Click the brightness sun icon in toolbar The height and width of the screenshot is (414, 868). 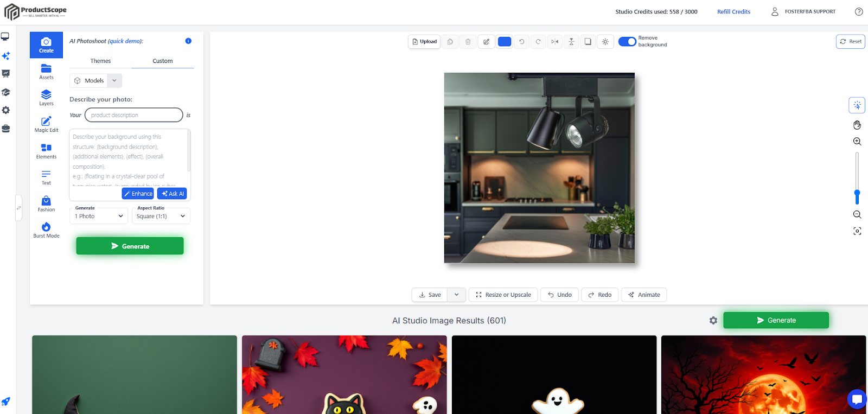(x=605, y=42)
